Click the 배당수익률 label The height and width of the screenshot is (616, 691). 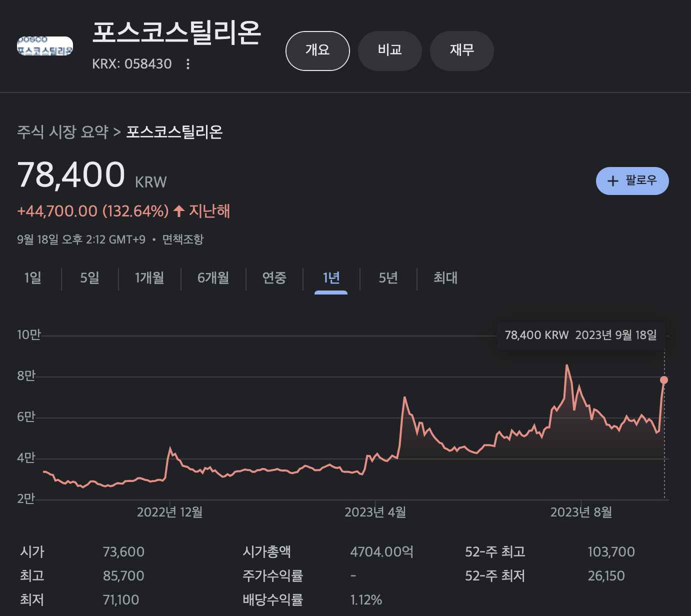273,600
